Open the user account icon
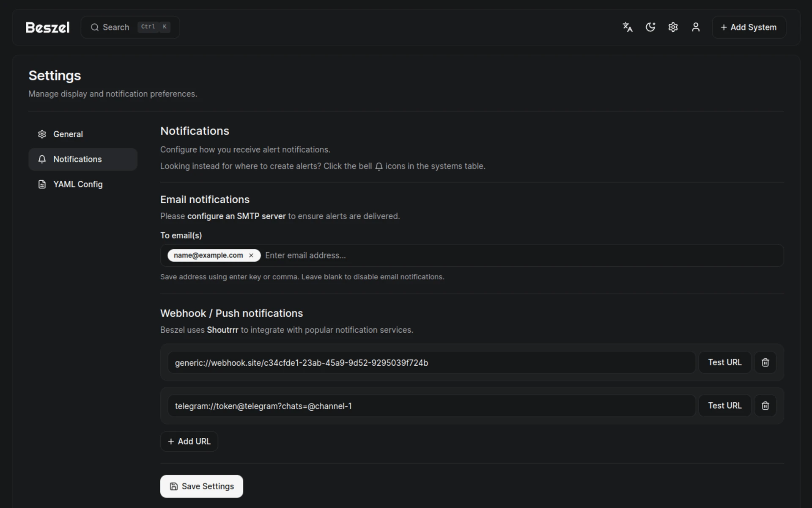 click(696, 27)
